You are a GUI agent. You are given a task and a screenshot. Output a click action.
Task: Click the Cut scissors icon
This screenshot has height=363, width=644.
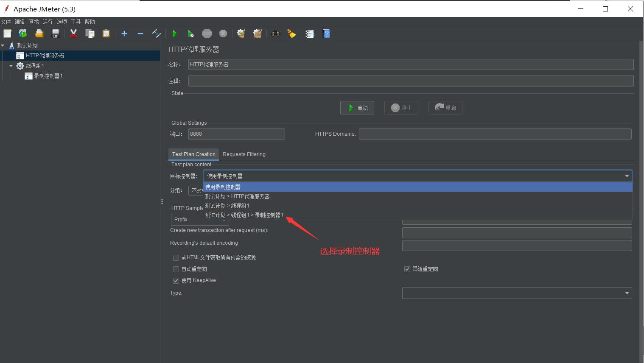pyautogui.click(x=73, y=34)
